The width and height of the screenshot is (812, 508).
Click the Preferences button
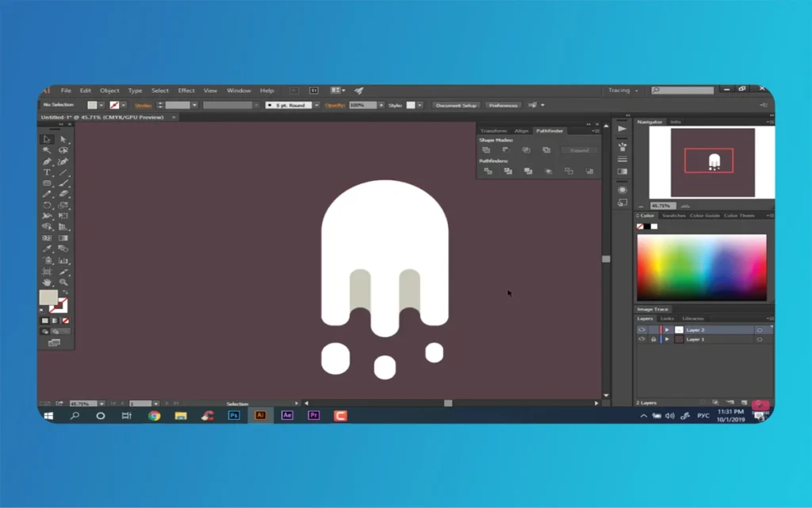503,105
